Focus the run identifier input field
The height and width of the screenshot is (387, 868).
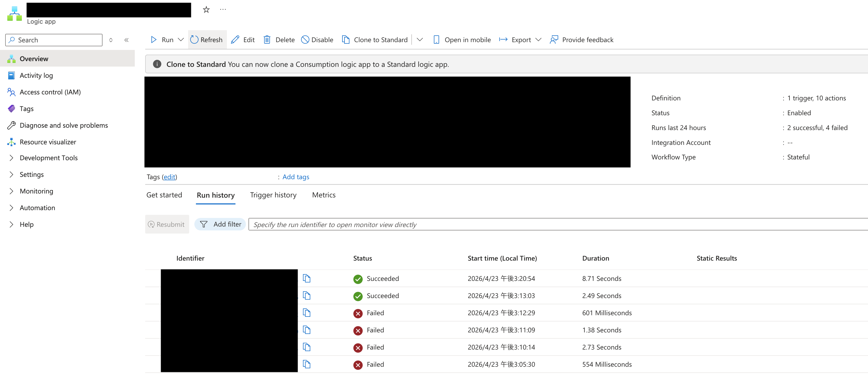point(558,224)
